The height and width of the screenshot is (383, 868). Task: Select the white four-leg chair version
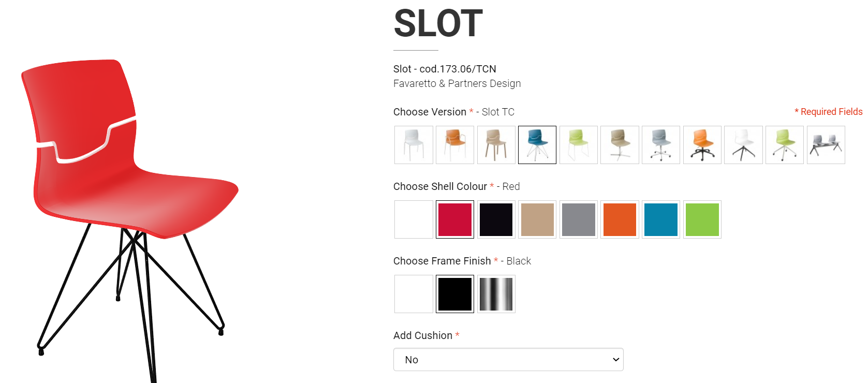coord(414,145)
